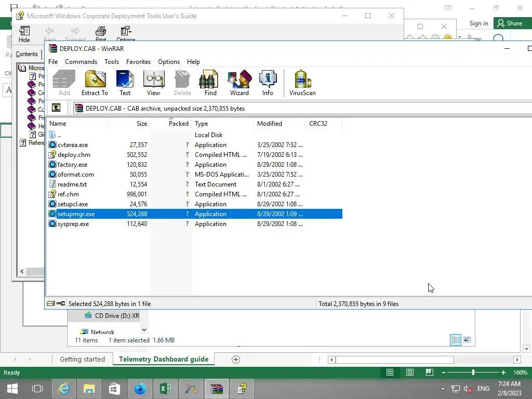Click Excel horizontal scrollbar left arrow

[332, 360]
